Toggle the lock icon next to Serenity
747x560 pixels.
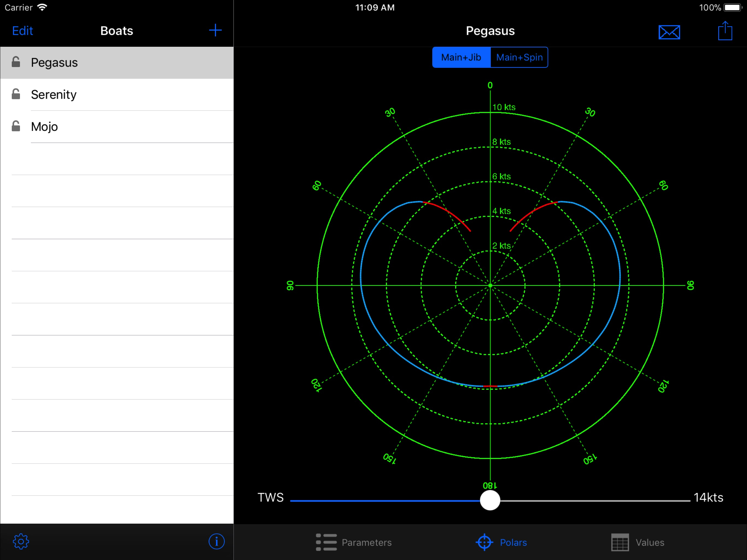click(x=16, y=94)
